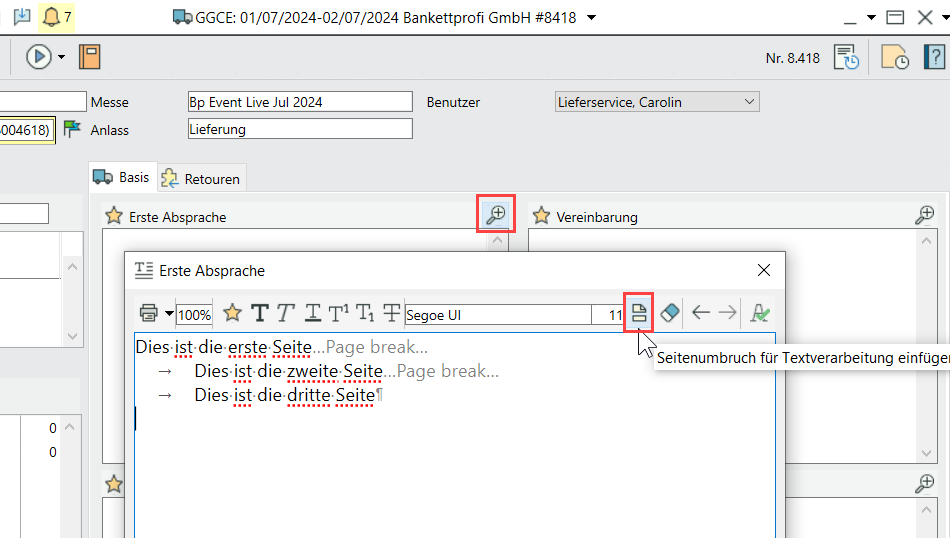The image size is (950, 538).
Task: Click the spell check icon
Action: click(x=760, y=313)
